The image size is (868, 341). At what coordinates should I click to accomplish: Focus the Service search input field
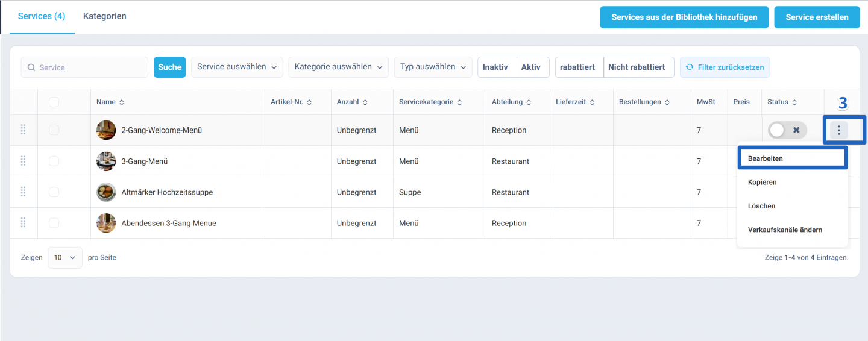tap(84, 67)
